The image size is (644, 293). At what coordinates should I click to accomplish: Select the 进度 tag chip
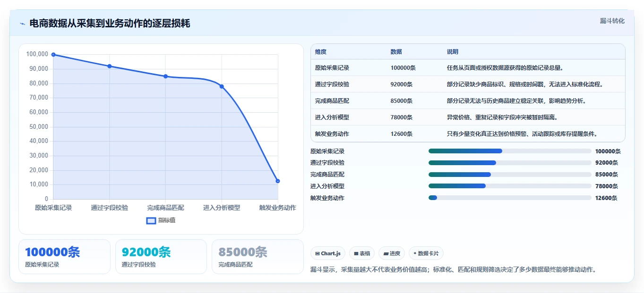392,253
